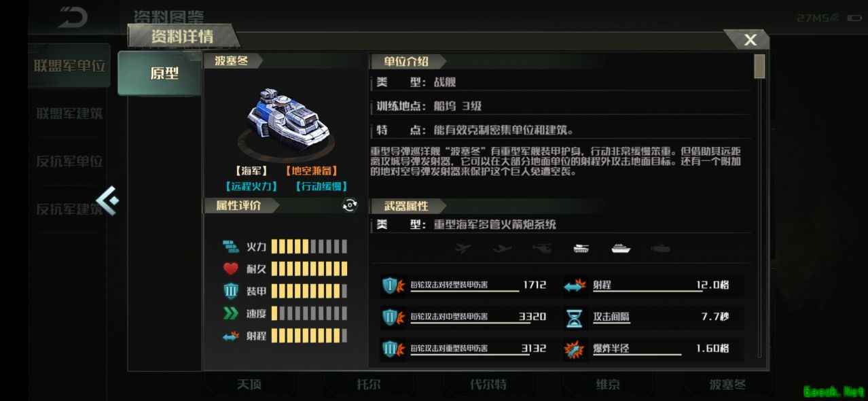Click the light armor damage shield icon
The image size is (868, 401).
pos(390,286)
